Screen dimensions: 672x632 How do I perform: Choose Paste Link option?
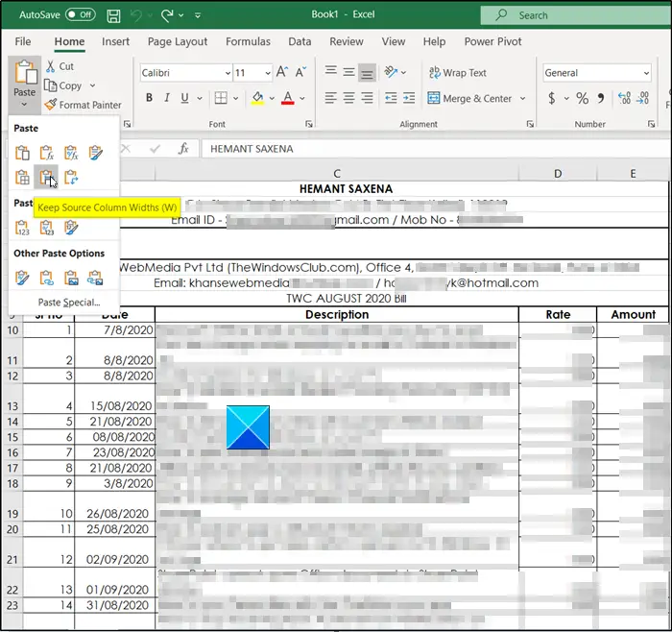46,279
